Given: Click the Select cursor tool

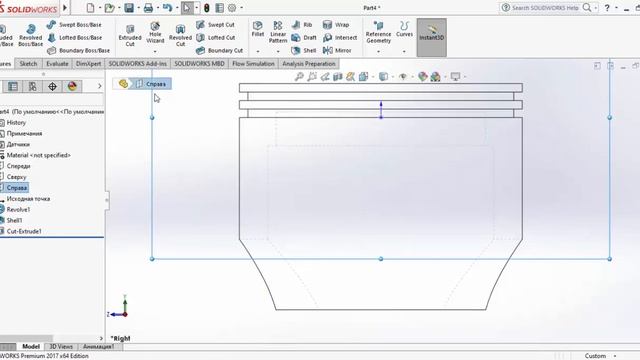Looking at the screenshot, I should 187,8.
